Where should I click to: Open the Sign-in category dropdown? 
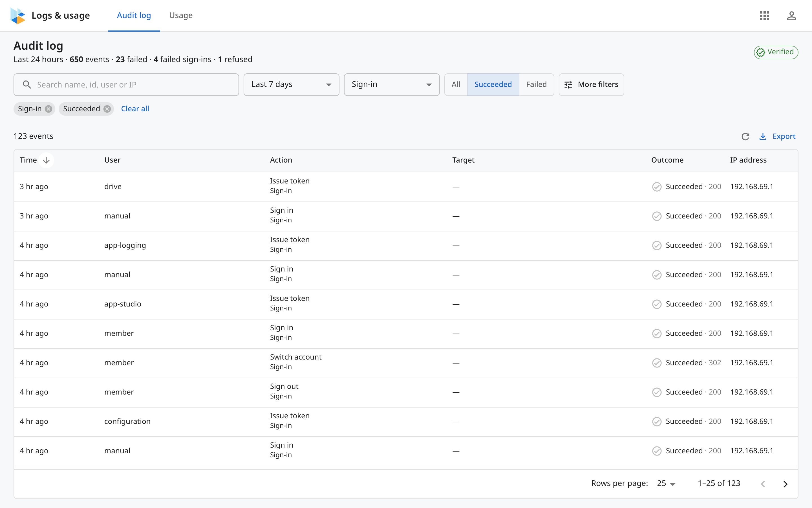pos(392,85)
